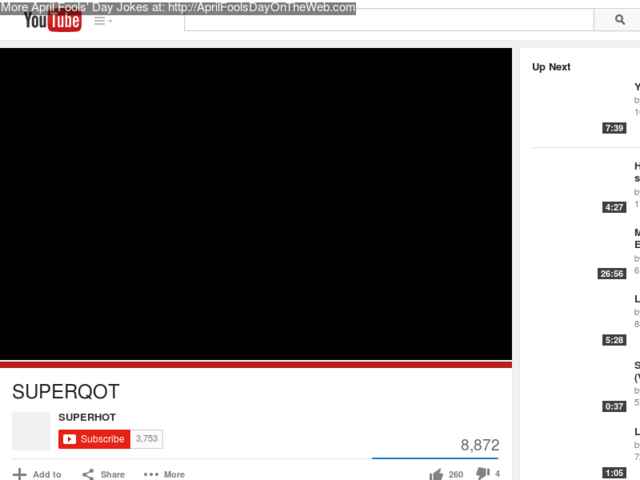The image size is (640, 480).
Task: Click the YouTube logo
Action: pyautogui.click(x=53, y=21)
